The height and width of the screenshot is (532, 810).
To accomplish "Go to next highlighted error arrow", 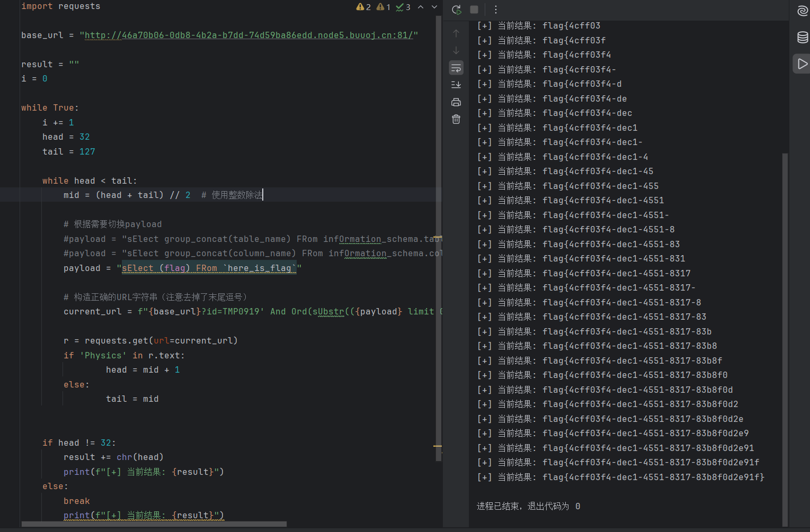I will tap(434, 7).
